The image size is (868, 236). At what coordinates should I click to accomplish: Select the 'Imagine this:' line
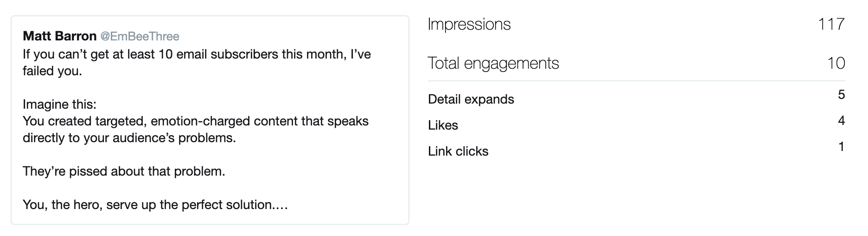coord(59,104)
